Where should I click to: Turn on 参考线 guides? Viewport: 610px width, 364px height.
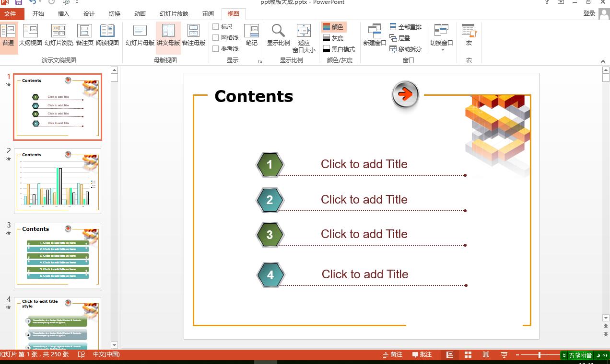[216, 48]
